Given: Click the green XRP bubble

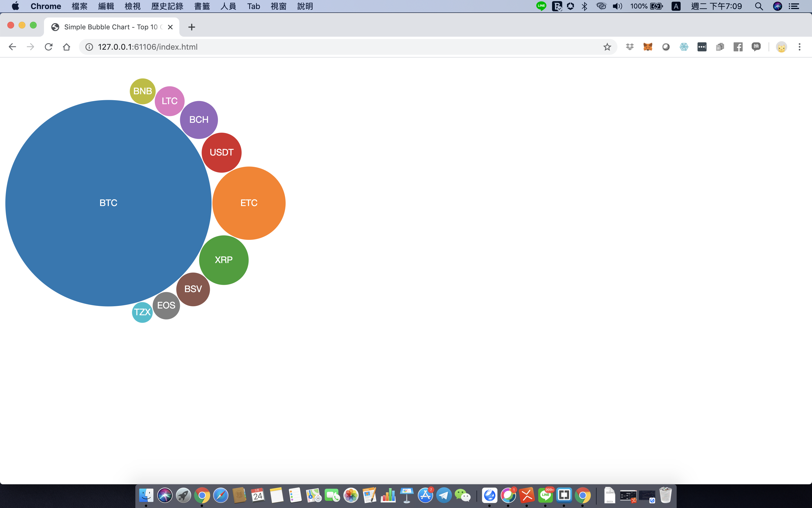Looking at the screenshot, I should point(224,260).
